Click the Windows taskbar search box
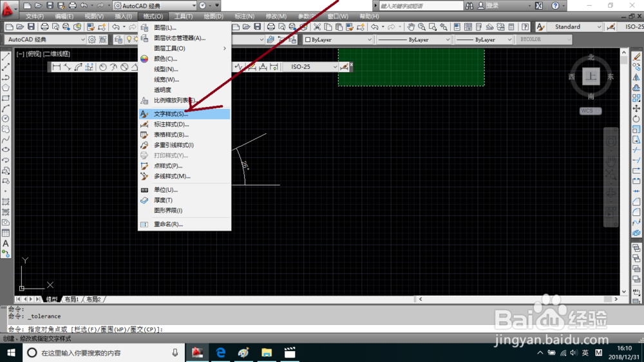Image resolution: width=644 pixels, height=362 pixels. tap(104, 352)
